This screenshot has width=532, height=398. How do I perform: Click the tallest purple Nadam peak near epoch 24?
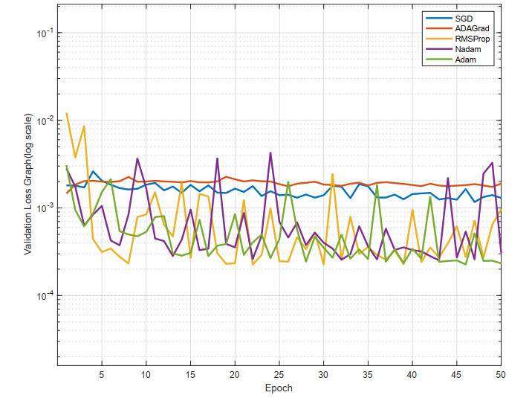click(x=270, y=153)
